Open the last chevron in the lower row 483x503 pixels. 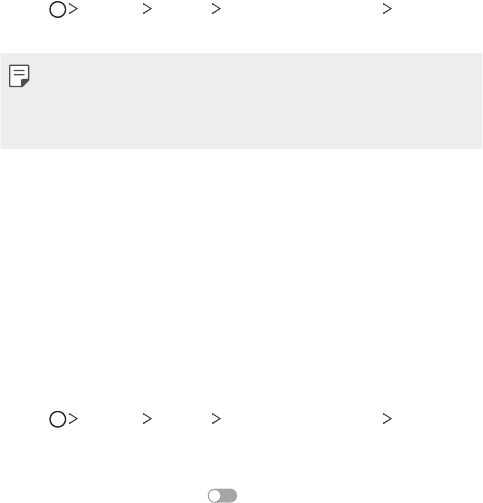pyautogui.click(x=387, y=419)
